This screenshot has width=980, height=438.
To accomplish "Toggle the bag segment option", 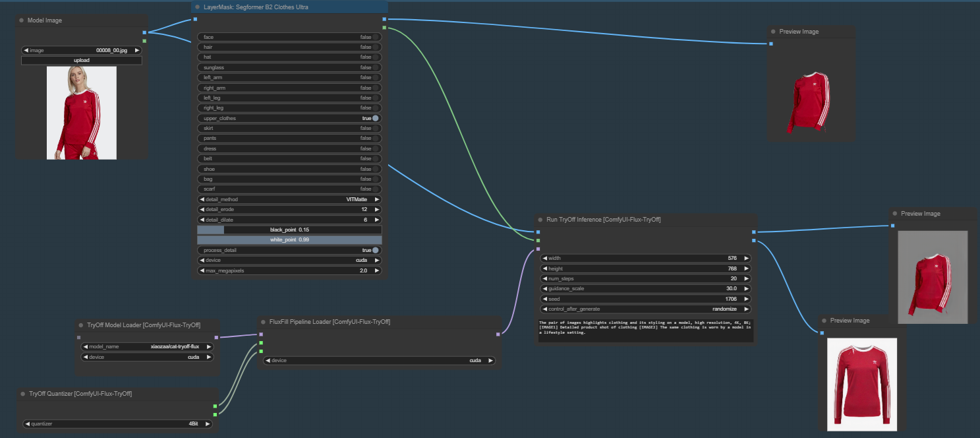I will click(x=289, y=179).
